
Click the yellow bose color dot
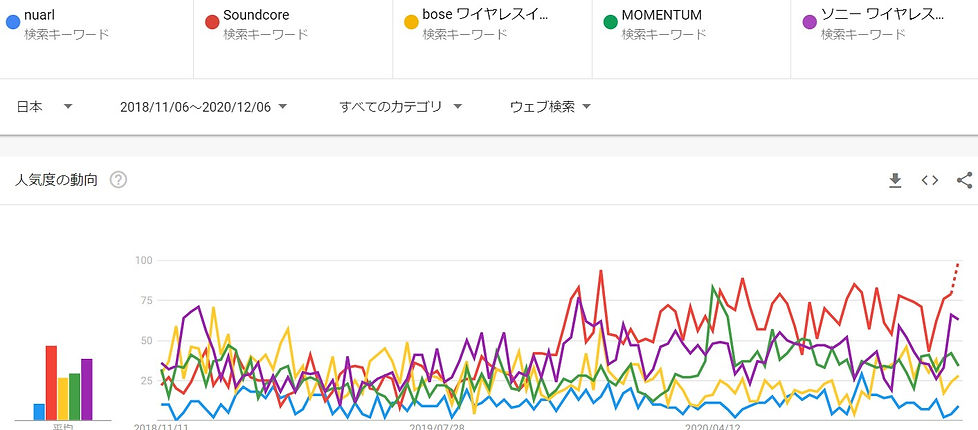pos(411,22)
